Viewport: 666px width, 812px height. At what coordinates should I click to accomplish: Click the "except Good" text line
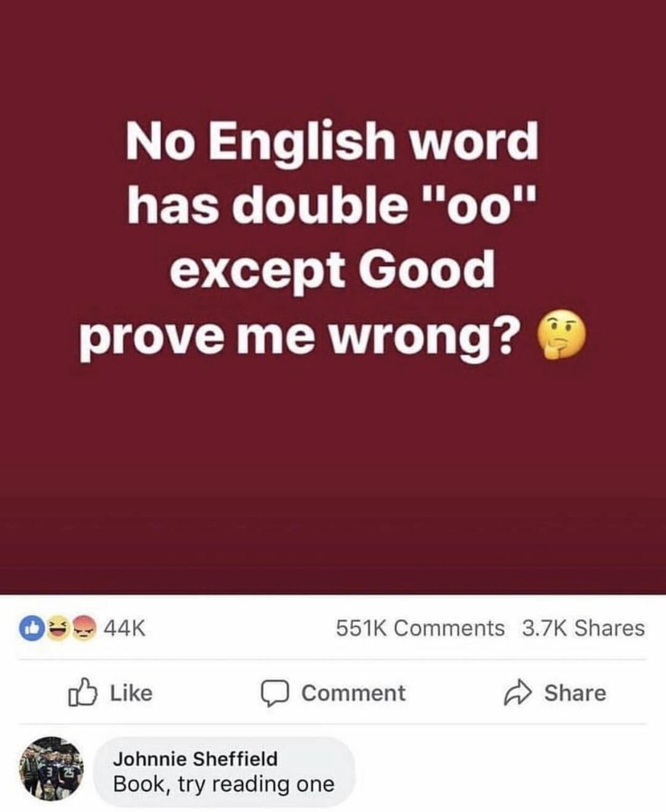tap(332, 270)
